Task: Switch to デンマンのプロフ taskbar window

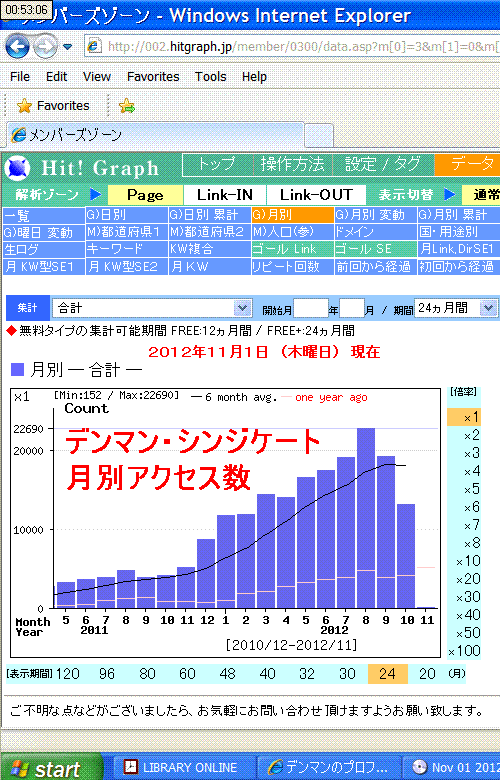Action: [328, 768]
